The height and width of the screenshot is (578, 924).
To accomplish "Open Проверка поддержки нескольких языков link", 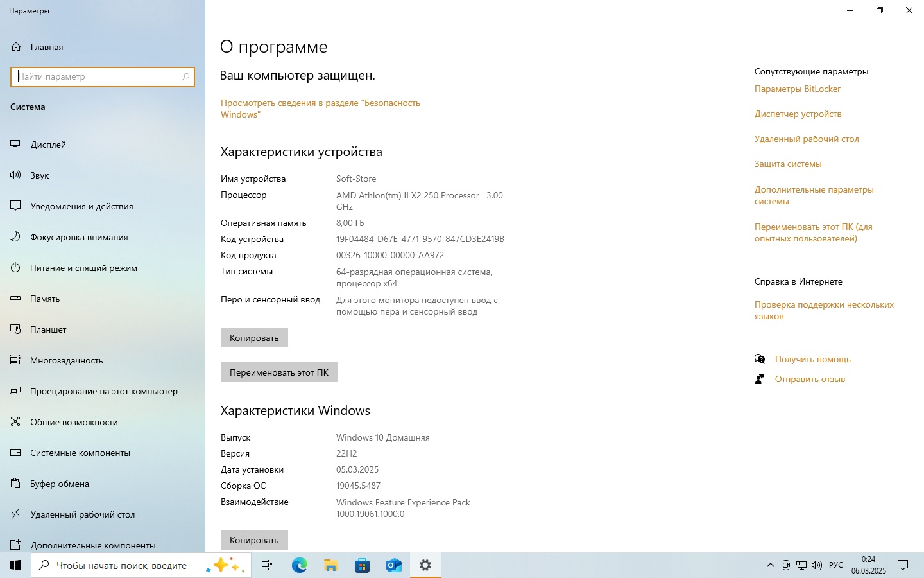I will click(x=824, y=310).
